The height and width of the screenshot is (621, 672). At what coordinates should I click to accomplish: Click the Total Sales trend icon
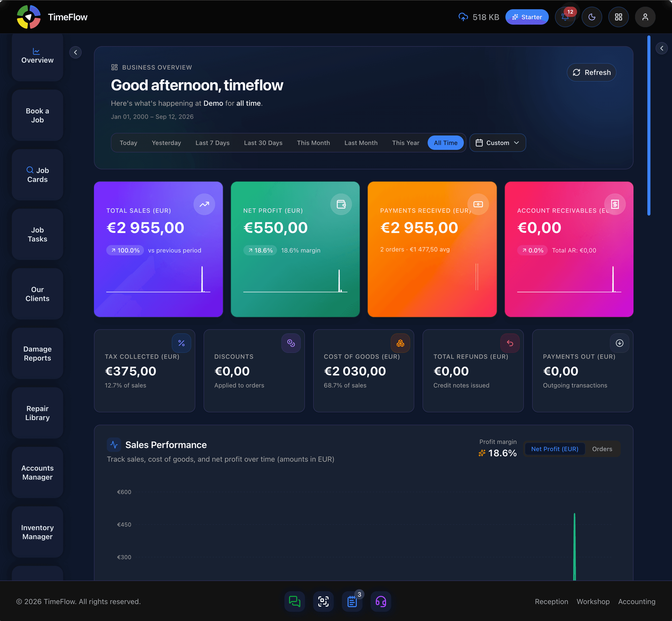tap(204, 204)
